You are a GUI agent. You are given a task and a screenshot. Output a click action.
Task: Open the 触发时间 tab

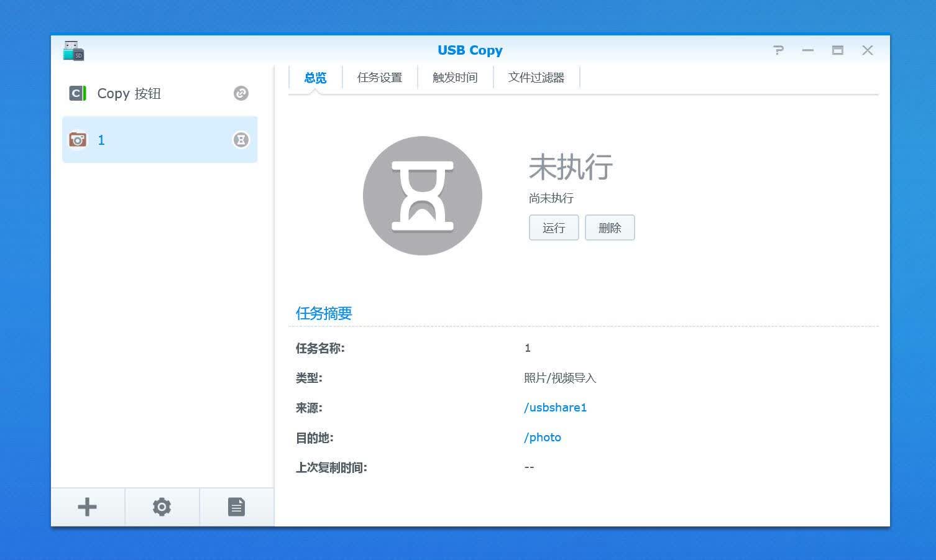pyautogui.click(x=455, y=78)
